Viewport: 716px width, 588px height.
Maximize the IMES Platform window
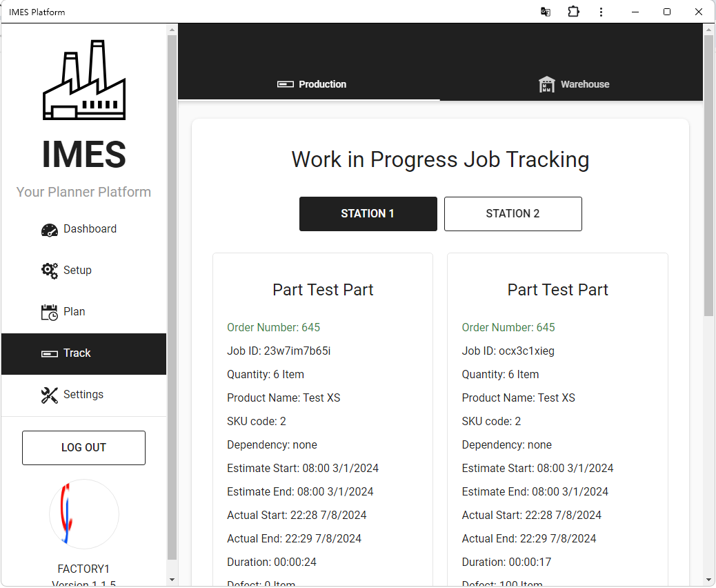point(667,12)
